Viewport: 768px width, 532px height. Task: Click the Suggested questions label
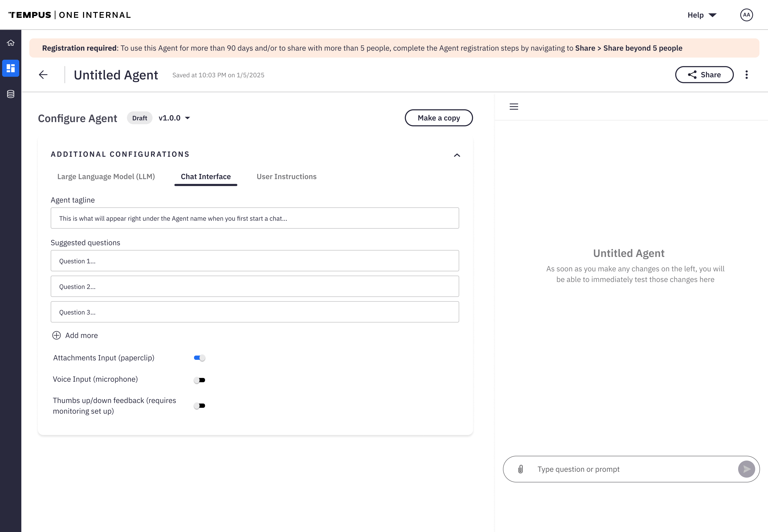pos(85,243)
